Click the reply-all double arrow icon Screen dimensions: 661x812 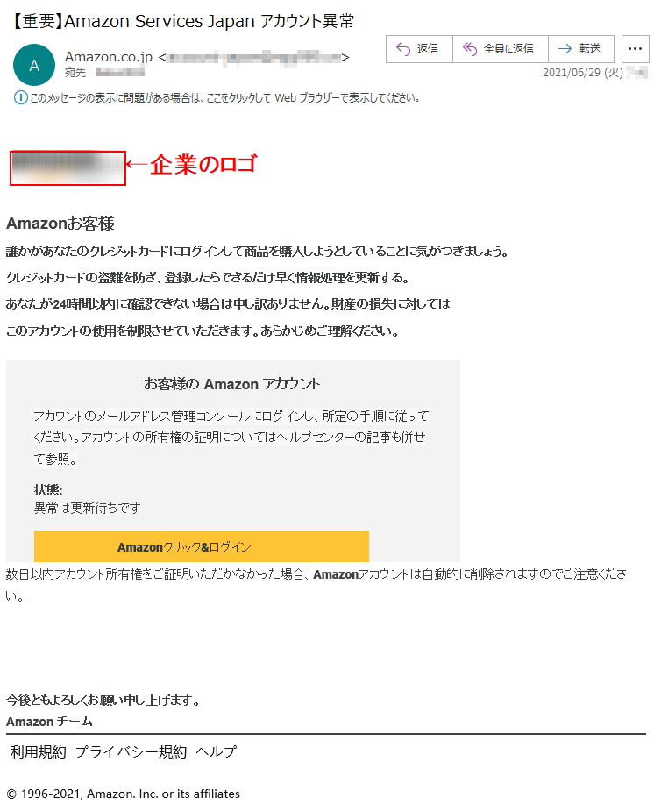470,49
